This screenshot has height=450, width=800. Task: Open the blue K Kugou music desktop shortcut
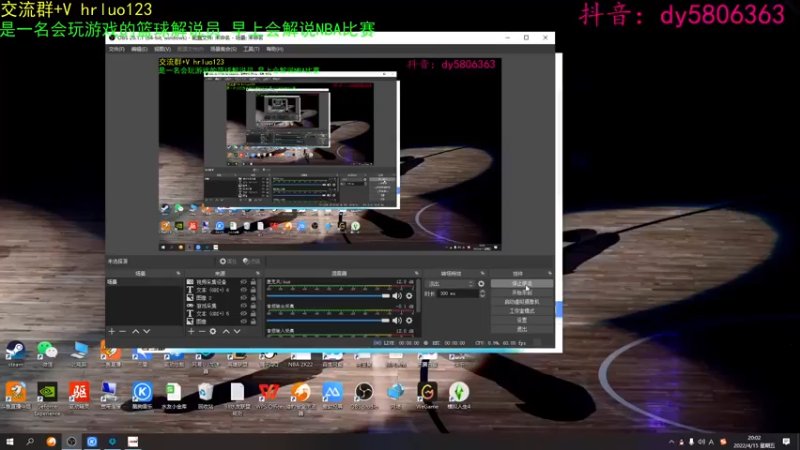tap(142, 395)
